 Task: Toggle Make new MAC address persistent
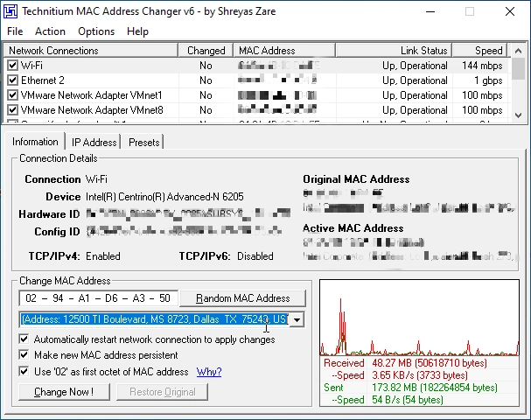pos(24,355)
